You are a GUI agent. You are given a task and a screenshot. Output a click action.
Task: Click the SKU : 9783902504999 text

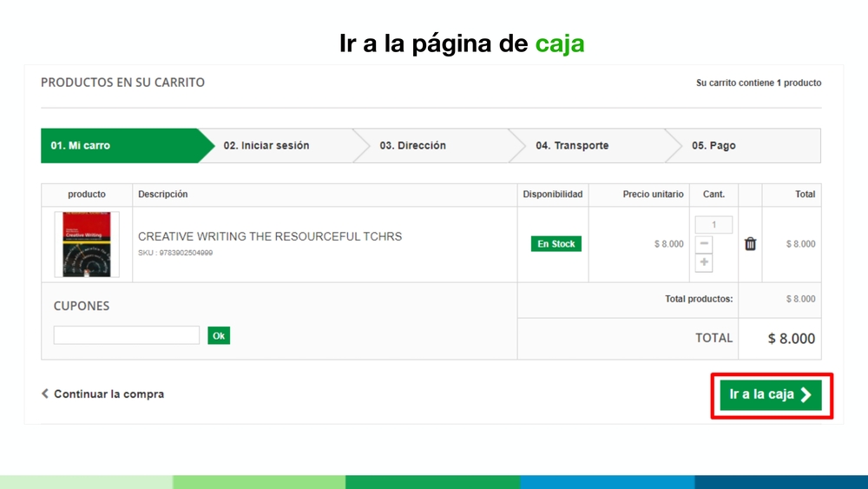[x=175, y=253]
